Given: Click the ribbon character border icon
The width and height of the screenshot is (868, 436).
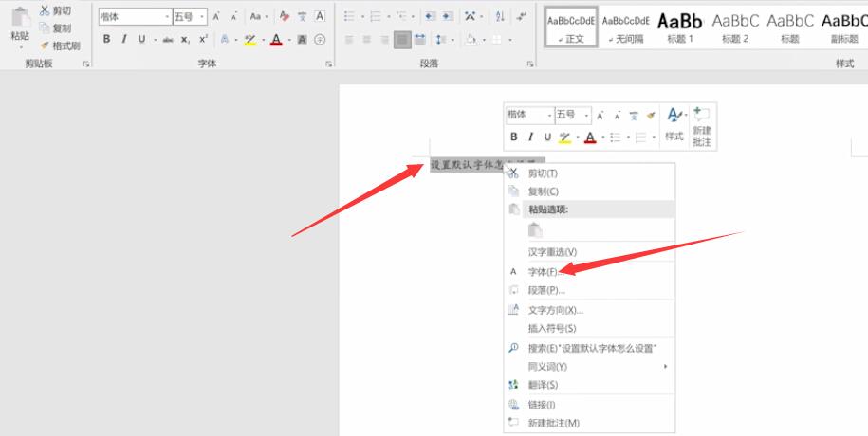Looking at the screenshot, I should click(x=320, y=17).
